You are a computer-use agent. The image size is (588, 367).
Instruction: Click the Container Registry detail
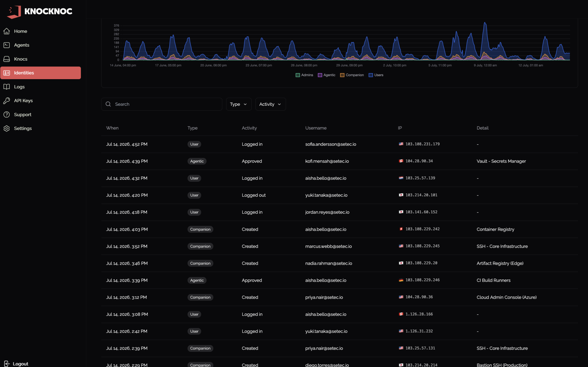coord(495,229)
